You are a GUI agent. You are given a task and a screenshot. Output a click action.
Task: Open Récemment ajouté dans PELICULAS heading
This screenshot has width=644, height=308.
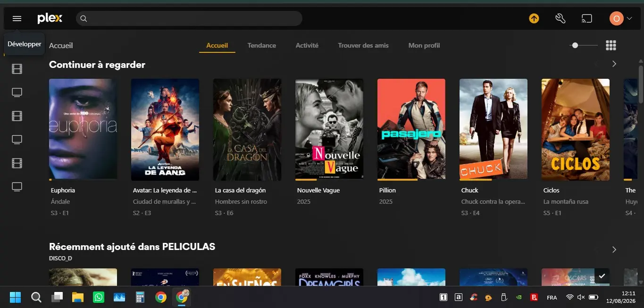[132, 247]
